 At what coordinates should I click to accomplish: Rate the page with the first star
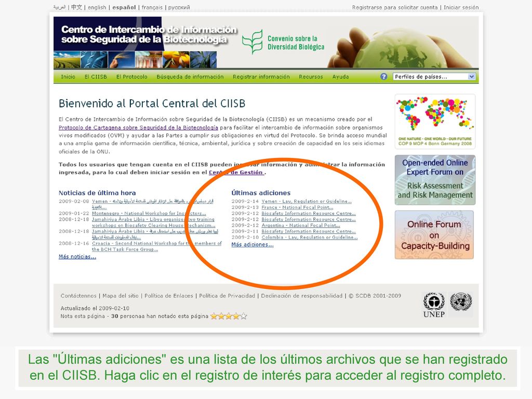(x=214, y=316)
